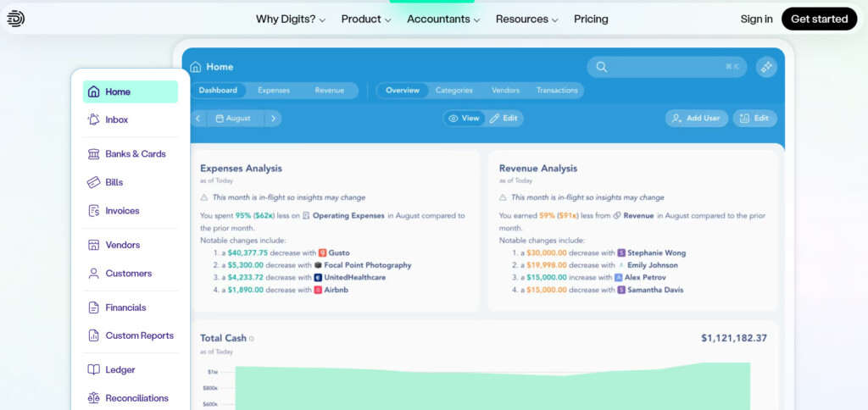Viewport: 868px width, 410px height.
Task: Click the Vendors storefront icon
Action: pyautogui.click(x=94, y=245)
